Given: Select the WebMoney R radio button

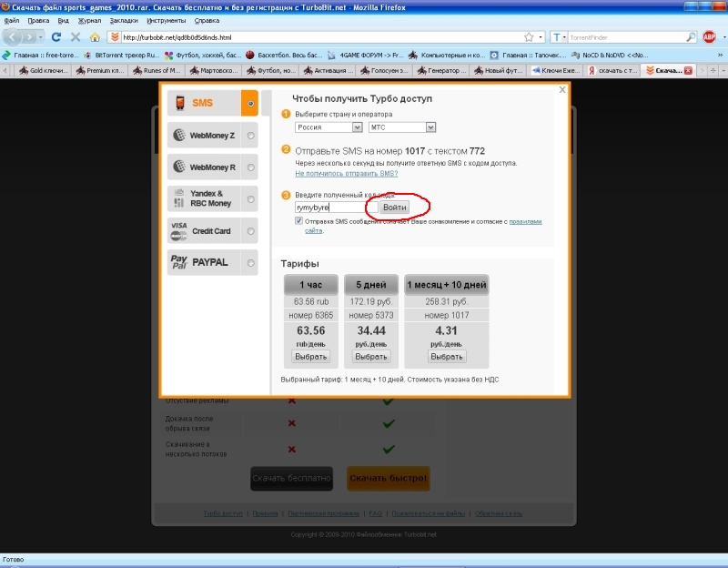Looking at the screenshot, I should coord(251,167).
